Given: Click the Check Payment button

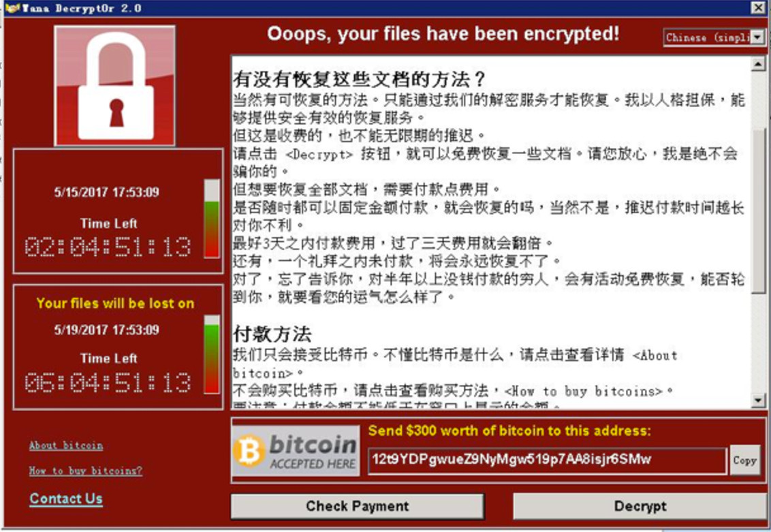Looking at the screenshot, I should point(357,506).
